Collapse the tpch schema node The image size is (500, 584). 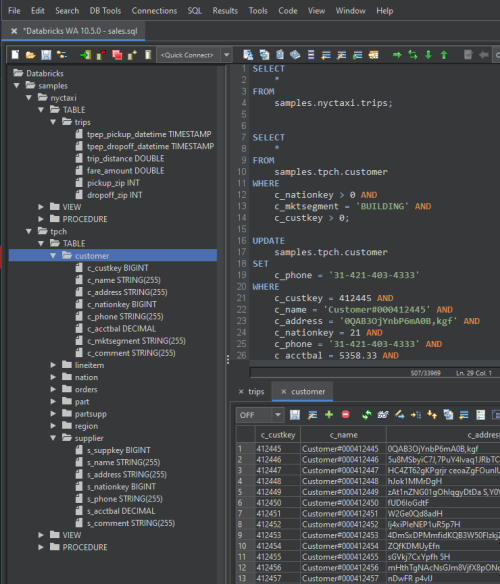click(29, 232)
